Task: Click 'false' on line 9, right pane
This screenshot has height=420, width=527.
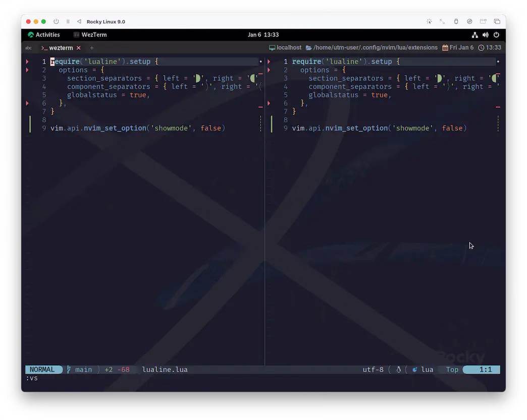Action: [x=452, y=128]
